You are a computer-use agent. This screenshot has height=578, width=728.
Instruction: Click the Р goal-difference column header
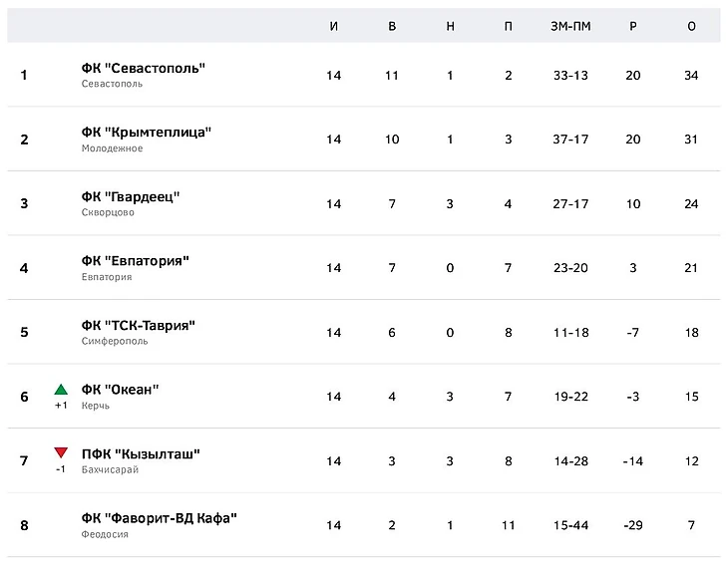632,26
